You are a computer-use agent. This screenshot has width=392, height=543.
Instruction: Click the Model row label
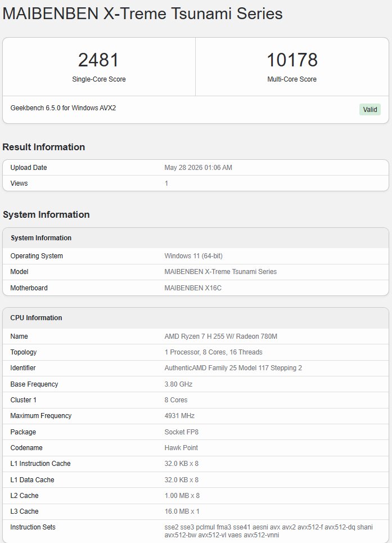19,271
